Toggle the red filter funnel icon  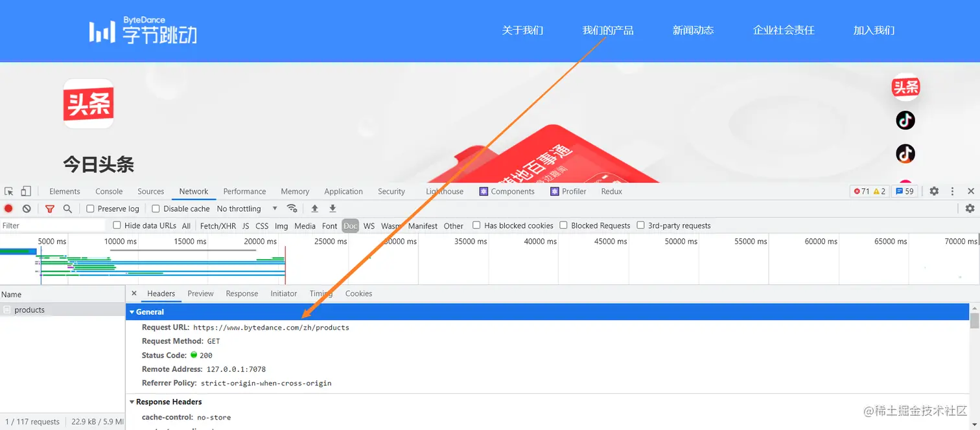click(x=50, y=209)
